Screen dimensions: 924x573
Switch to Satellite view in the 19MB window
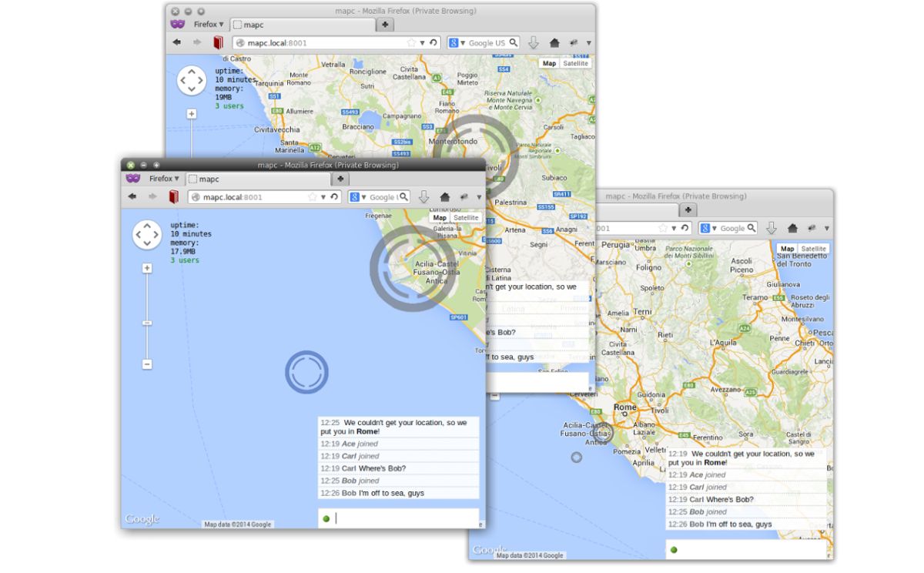(575, 64)
